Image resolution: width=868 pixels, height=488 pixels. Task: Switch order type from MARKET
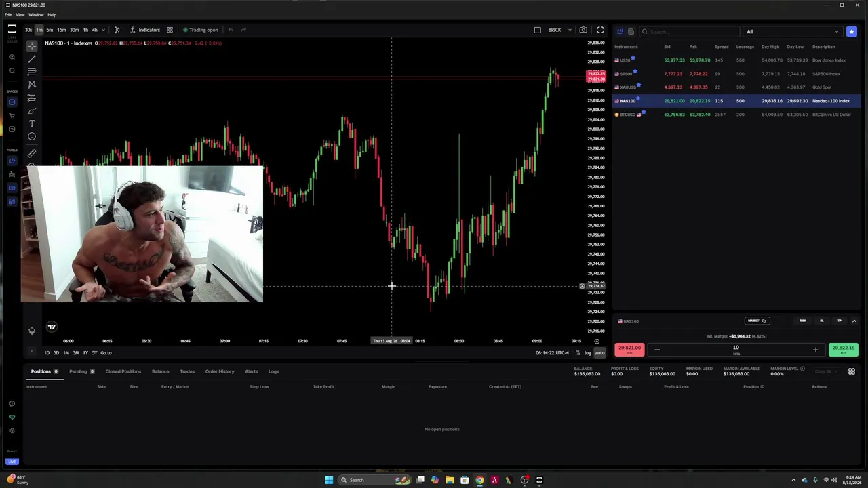pyautogui.click(x=757, y=321)
